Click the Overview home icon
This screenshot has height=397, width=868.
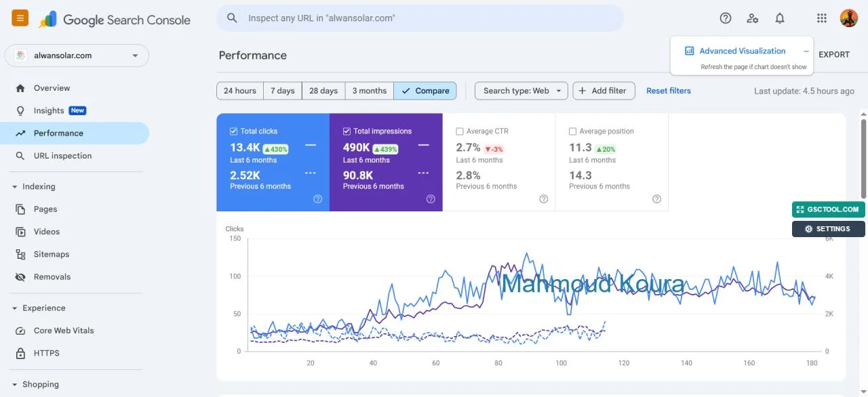pos(20,88)
